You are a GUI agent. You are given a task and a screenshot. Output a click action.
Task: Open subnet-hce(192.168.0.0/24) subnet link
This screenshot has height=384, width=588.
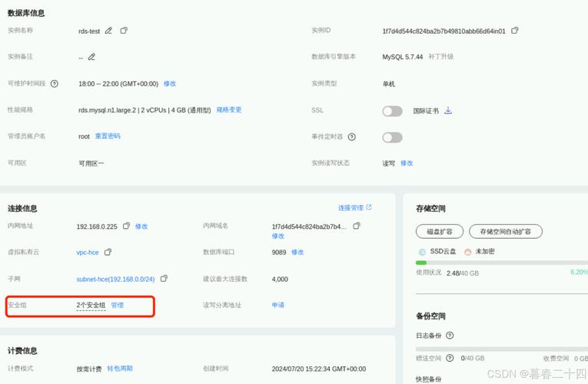pos(115,279)
